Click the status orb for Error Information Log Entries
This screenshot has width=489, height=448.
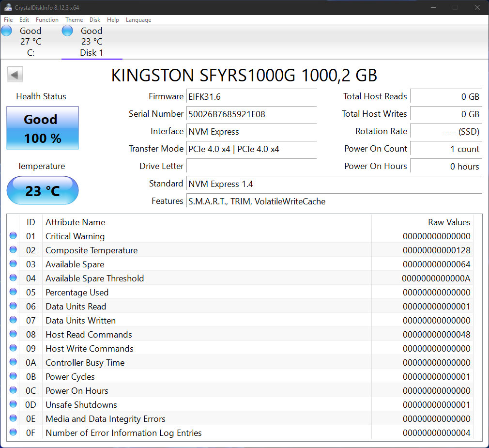pyautogui.click(x=13, y=432)
